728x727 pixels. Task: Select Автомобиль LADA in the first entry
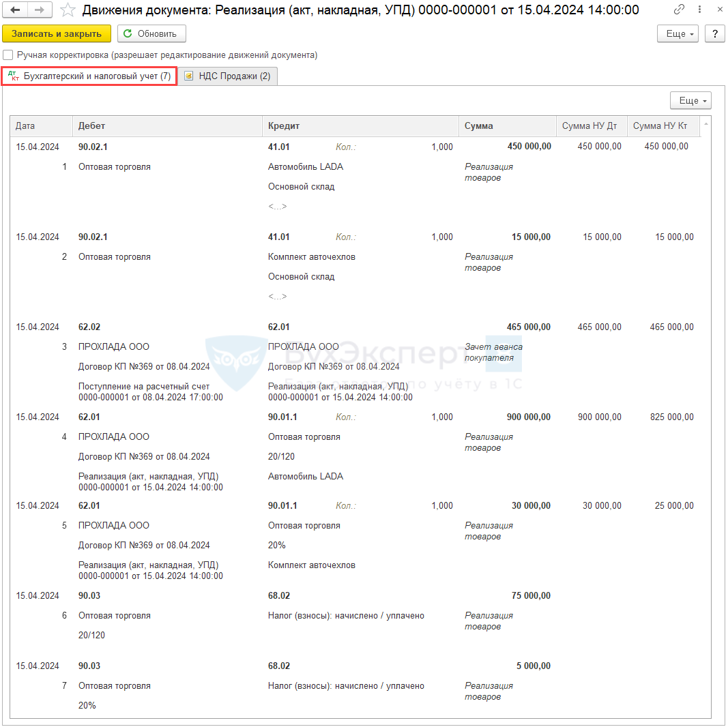click(306, 167)
